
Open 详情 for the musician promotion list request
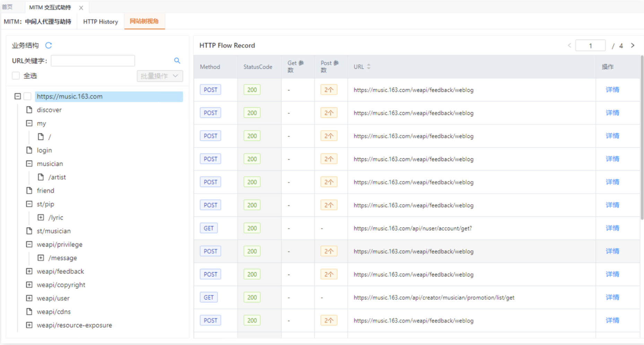coord(612,297)
